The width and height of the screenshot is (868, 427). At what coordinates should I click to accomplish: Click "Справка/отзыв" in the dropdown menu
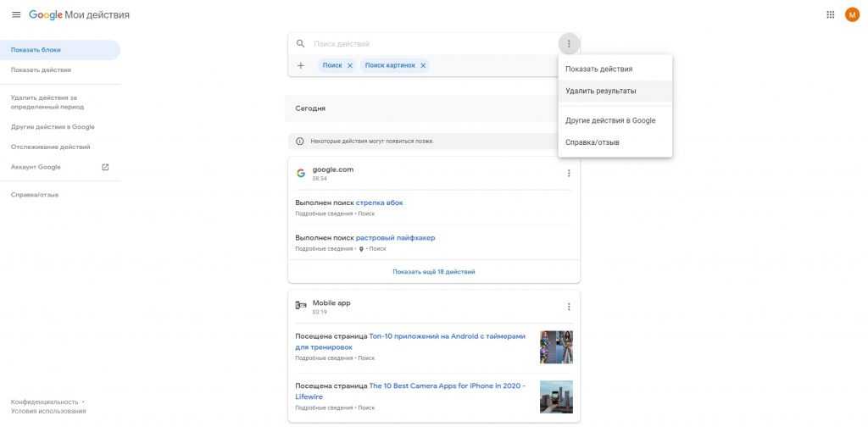click(x=592, y=142)
